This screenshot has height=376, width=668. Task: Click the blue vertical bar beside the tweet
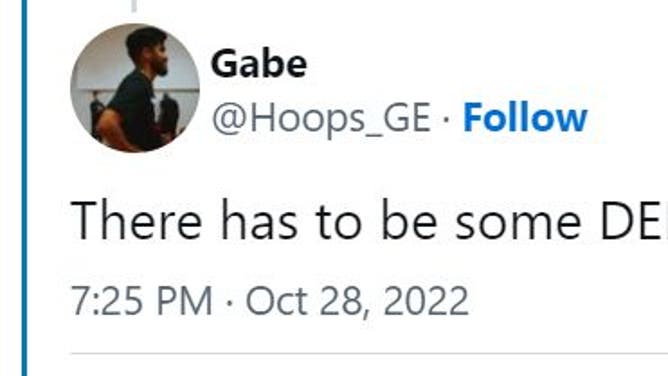(x=24, y=188)
